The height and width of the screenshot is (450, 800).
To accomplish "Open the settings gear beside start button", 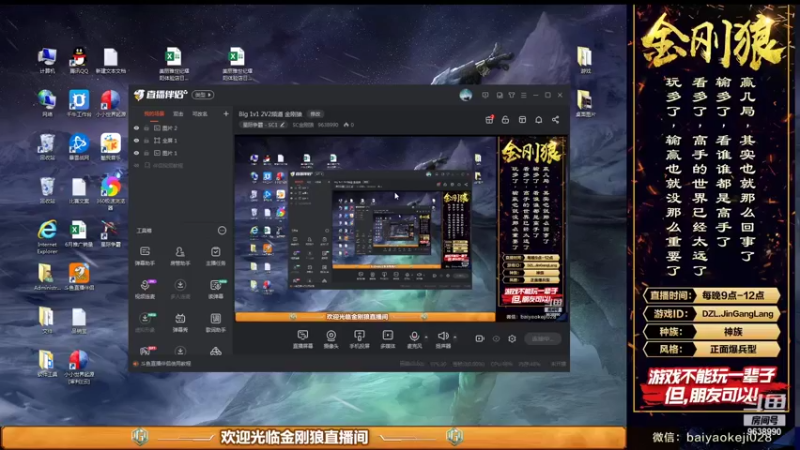I will pos(512,338).
